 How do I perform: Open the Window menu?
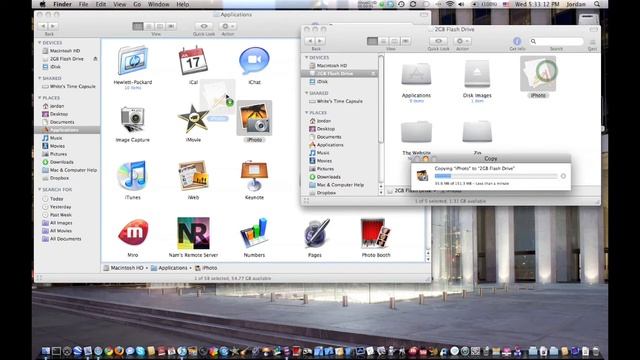(158, 4)
